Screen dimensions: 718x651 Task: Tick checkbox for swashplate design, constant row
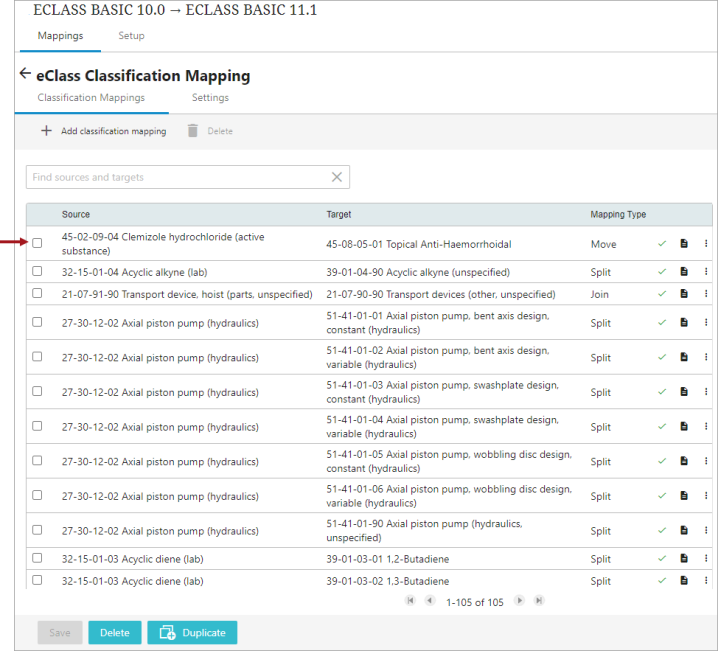point(37,391)
